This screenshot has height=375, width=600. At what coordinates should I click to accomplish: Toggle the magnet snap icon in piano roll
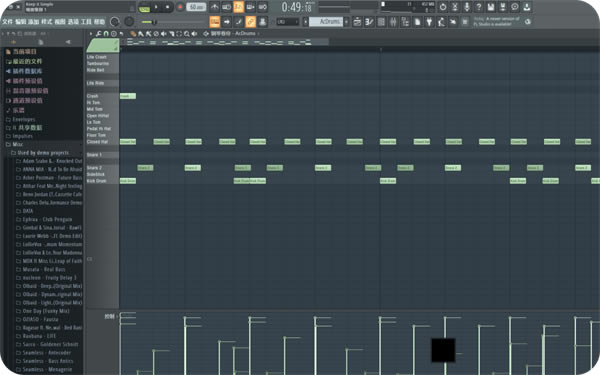(x=106, y=34)
